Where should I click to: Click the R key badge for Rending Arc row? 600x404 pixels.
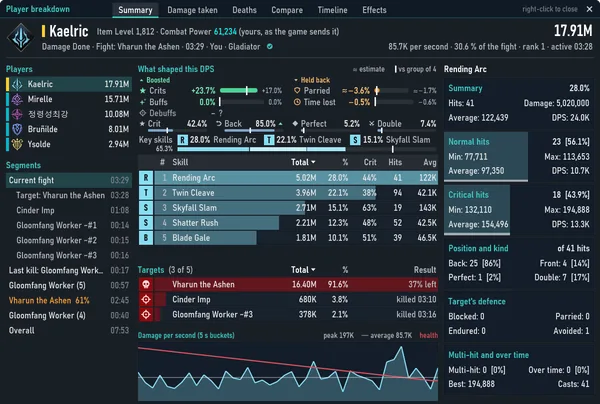146,178
